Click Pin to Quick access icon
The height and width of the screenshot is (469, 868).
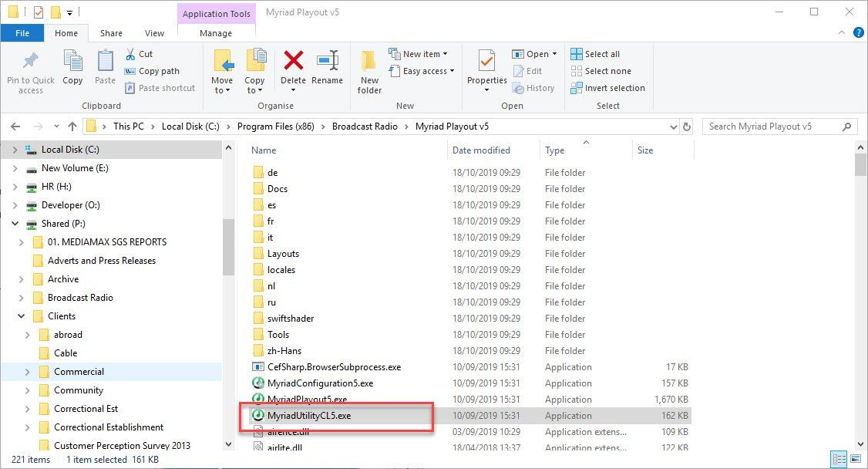pyautogui.click(x=30, y=62)
